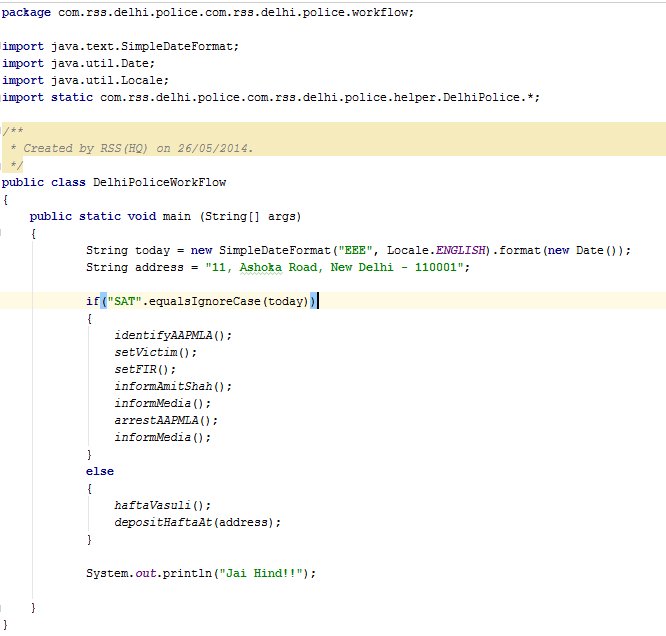The height and width of the screenshot is (636, 666).
Task: Click the informAmitShah() call
Action: click(x=173, y=386)
